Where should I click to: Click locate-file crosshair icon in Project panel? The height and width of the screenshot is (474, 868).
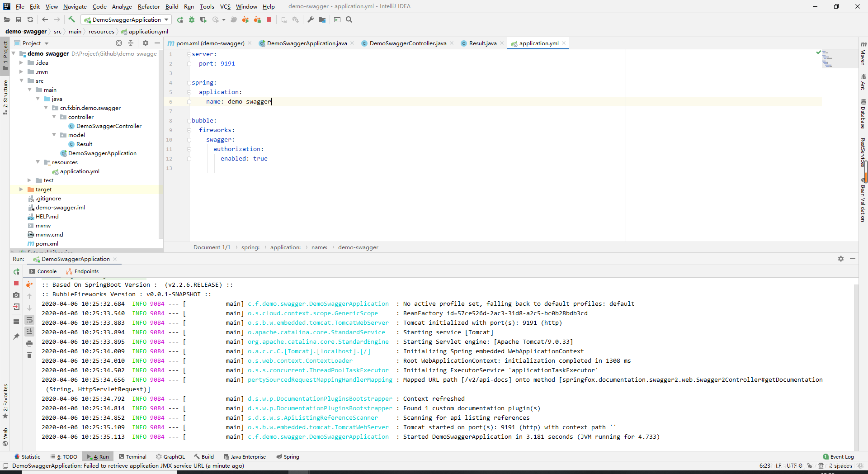pos(119,43)
